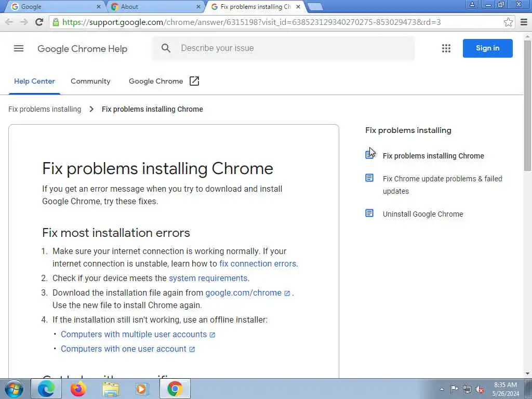The image size is (532, 399).
Task: Click the Fix problems installing sidebar heading
Action: [408, 130]
